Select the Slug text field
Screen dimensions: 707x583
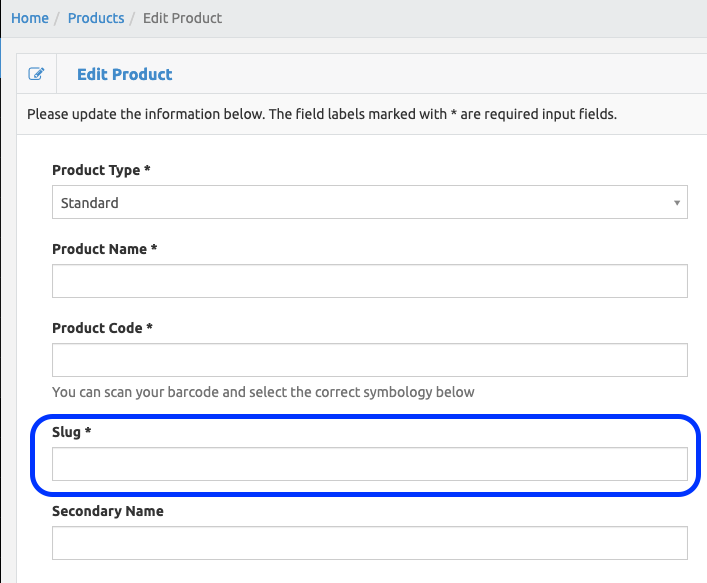(370, 464)
